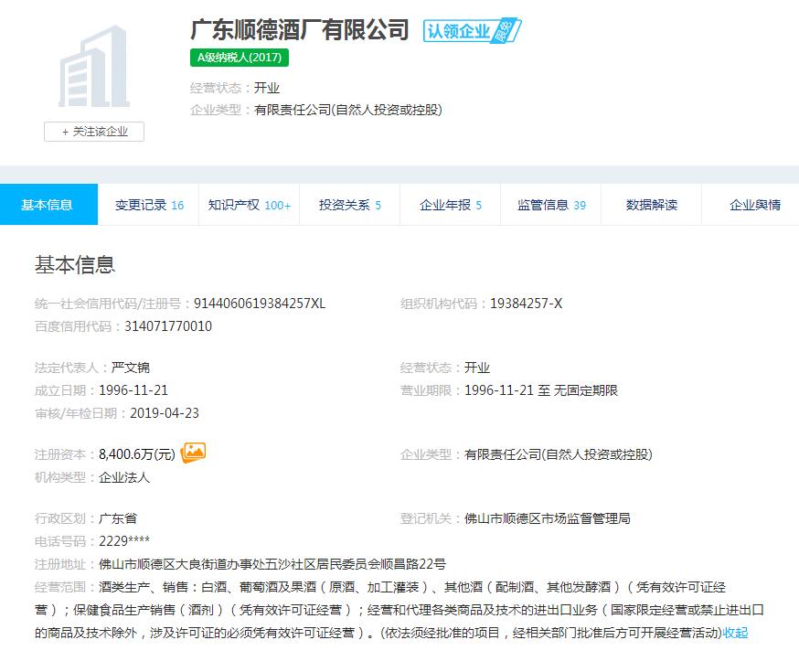Open the registered capital image icon
799x672 pixels.
tap(193, 453)
